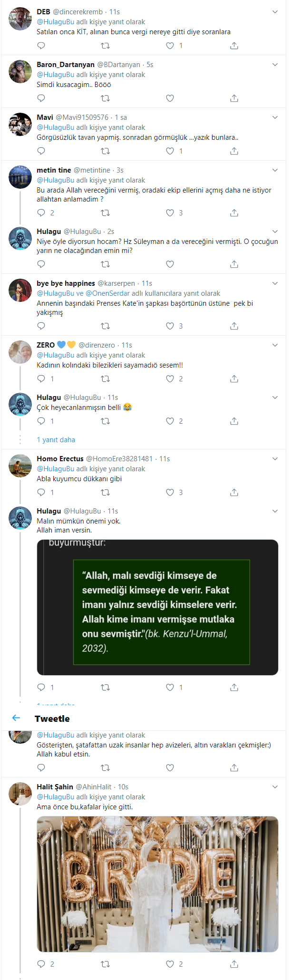The width and height of the screenshot is (291, 980).
Task: Open @OnenSerdar mention link
Action: 107,293
